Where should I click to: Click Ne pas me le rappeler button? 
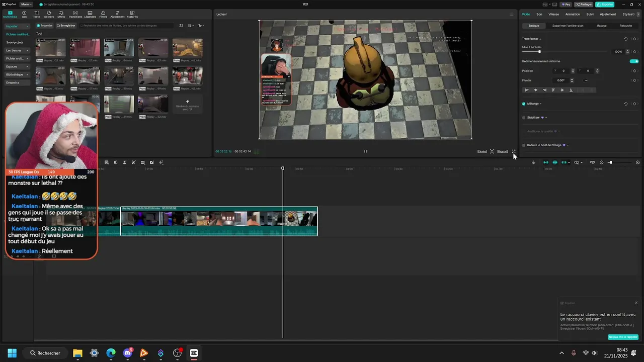tap(623, 337)
